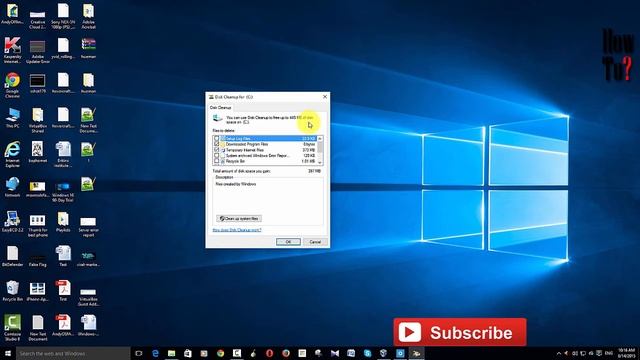Screen dimensions: 640x360
Task: Close the Disk Cleanup window
Action: pos(325,97)
